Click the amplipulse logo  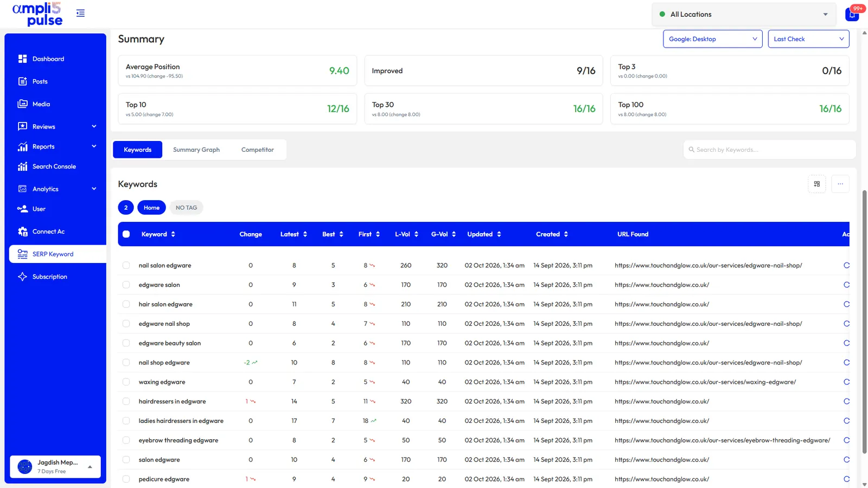pyautogui.click(x=37, y=14)
